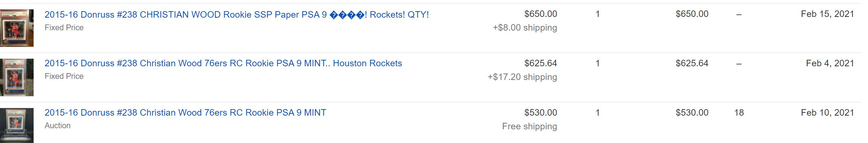Click the 18 bids count
Screen dimensions: 868x143
pyautogui.click(x=739, y=113)
